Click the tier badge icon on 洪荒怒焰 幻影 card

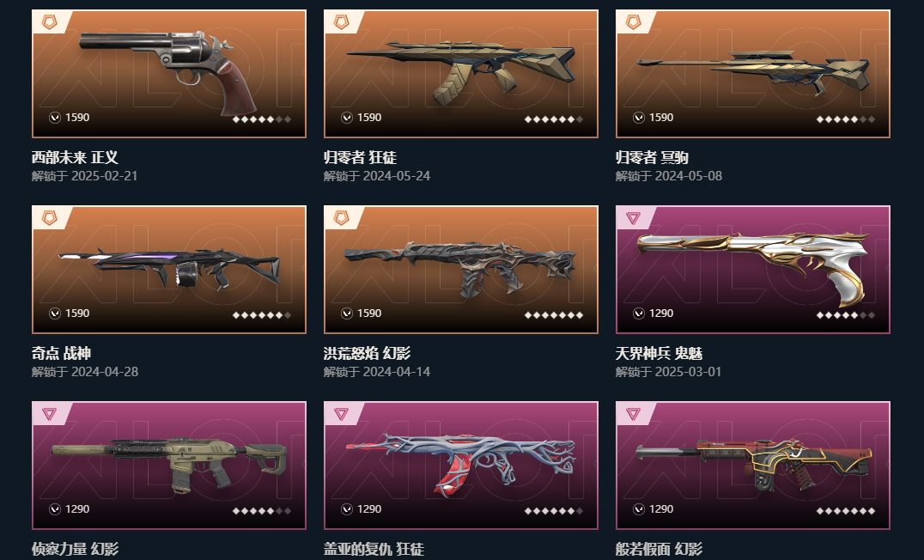341,218
